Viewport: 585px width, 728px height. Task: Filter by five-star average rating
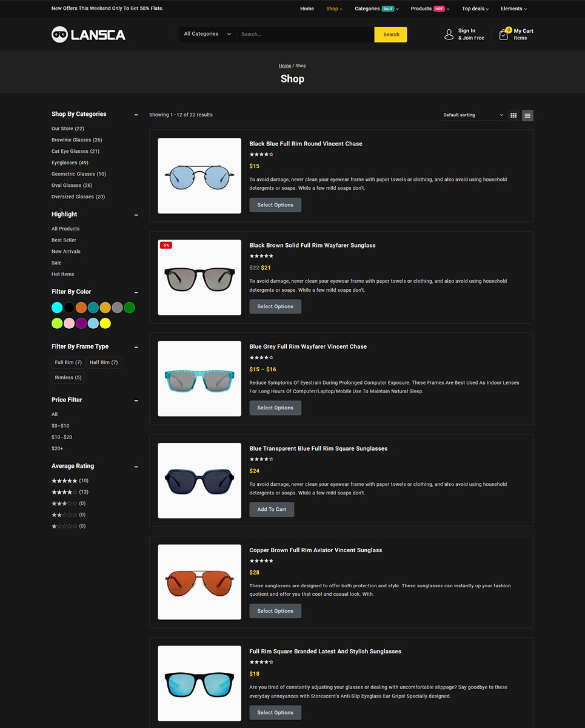[64, 480]
